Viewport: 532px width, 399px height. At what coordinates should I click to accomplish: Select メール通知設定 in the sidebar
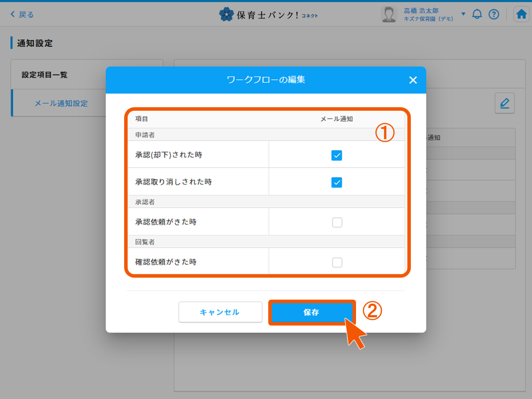coord(61,103)
